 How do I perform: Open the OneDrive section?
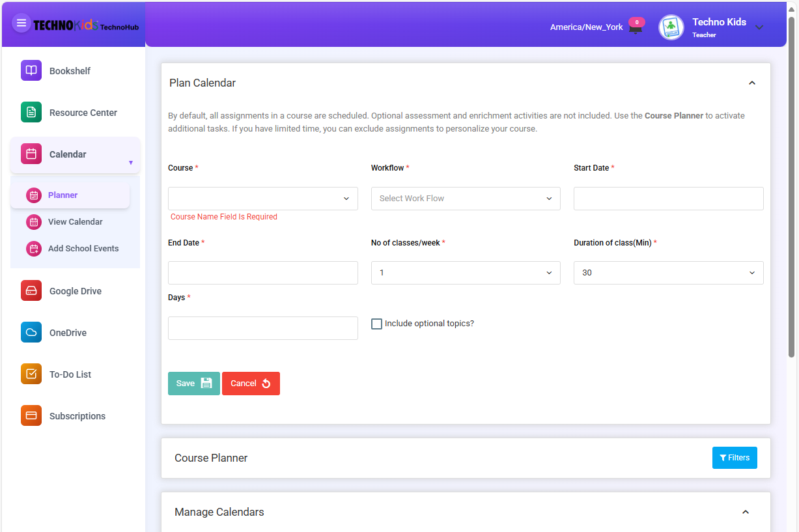point(31,332)
